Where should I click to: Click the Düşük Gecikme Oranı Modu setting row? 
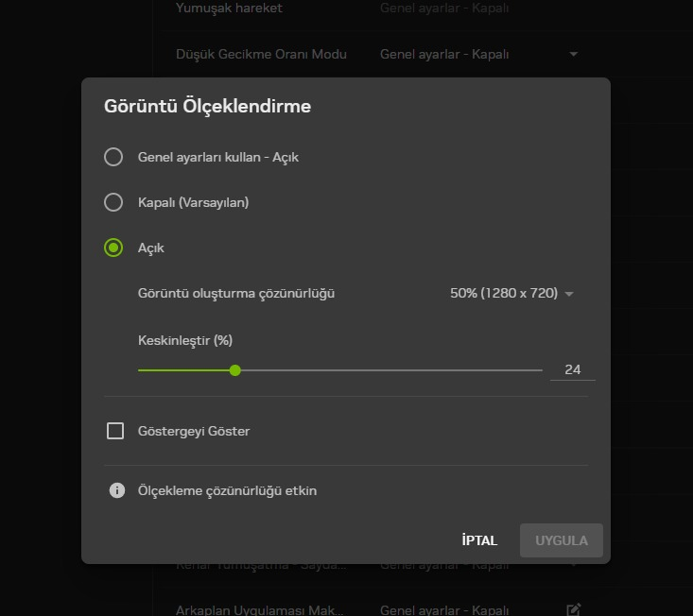pyautogui.click(x=378, y=54)
